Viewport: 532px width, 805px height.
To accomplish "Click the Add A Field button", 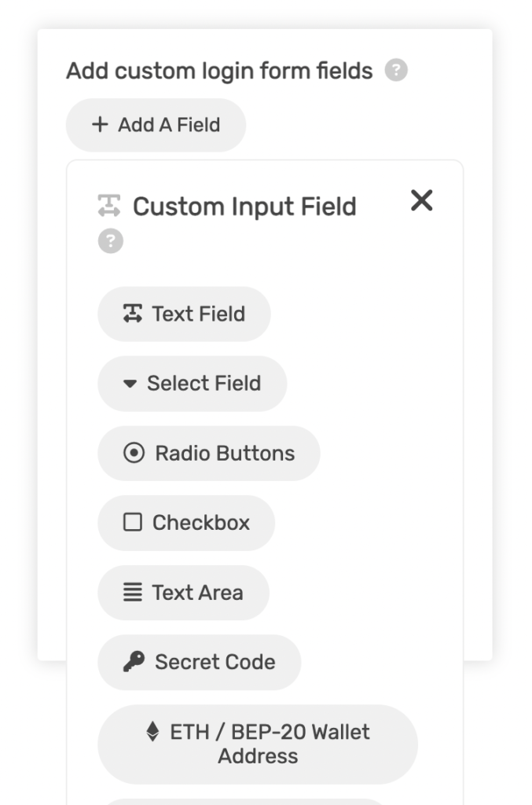I will [x=156, y=125].
